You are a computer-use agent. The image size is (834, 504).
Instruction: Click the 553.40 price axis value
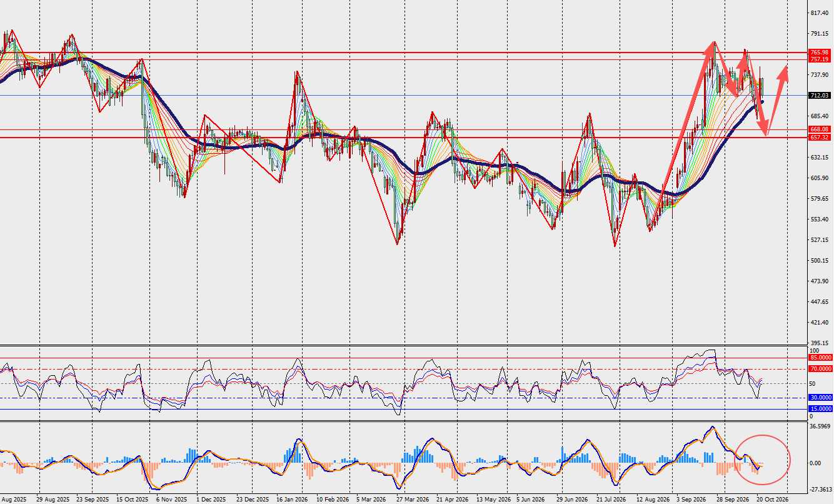(819, 219)
